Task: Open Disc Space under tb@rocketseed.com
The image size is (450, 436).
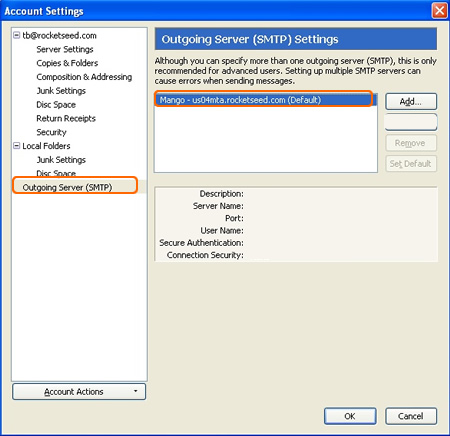Action: [56, 105]
